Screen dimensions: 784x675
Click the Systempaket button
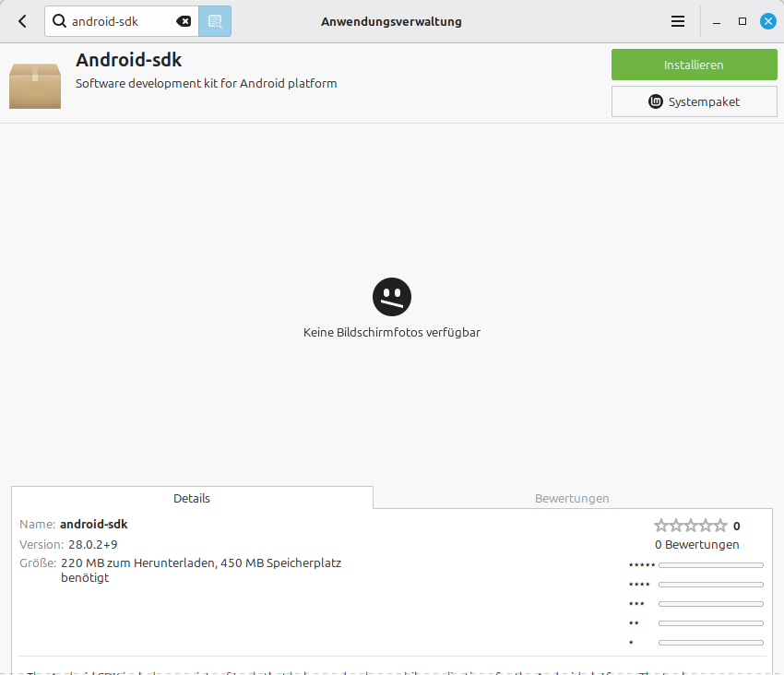tap(694, 101)
